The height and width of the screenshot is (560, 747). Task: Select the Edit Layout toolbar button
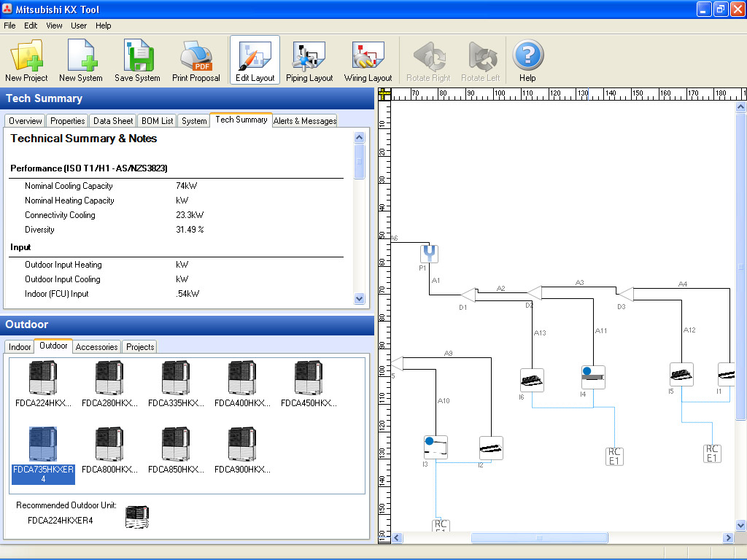pos(255,60)
